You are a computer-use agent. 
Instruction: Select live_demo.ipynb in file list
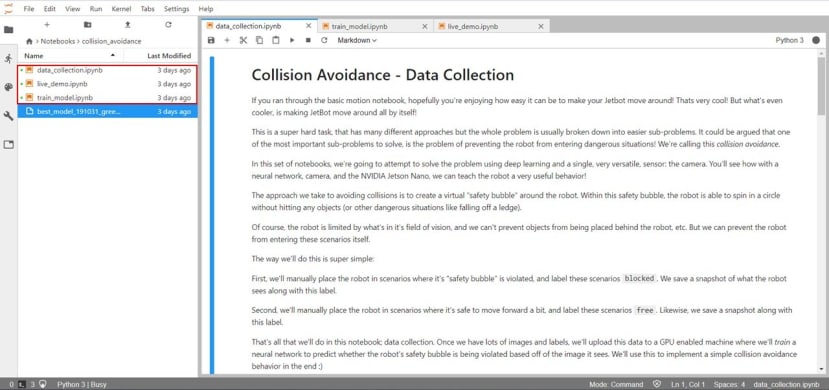[x=108, y=83]
